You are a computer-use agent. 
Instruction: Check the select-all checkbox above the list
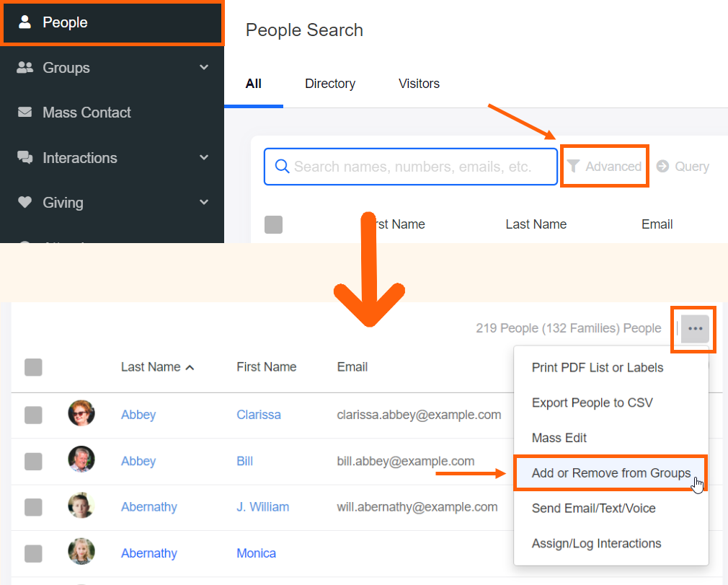click(x=33, y=367)
